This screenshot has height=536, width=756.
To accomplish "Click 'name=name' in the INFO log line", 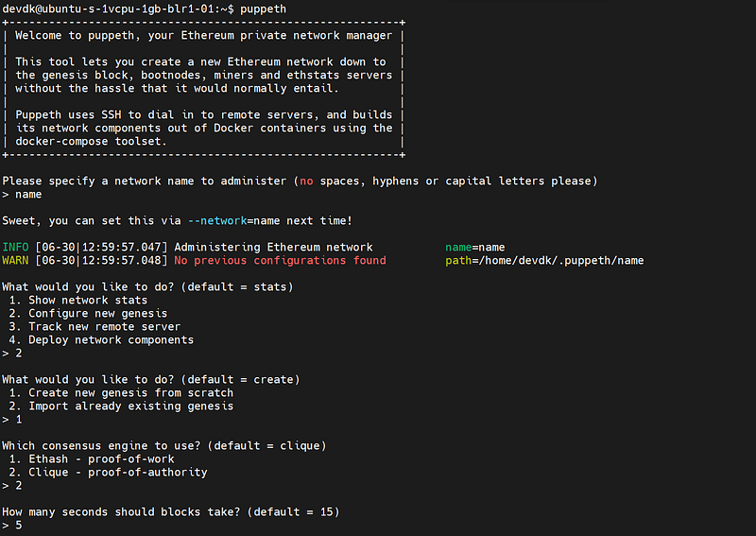I will (475, 248).
